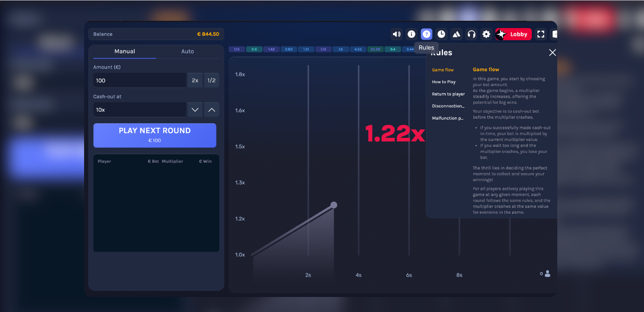The height and width of the screenshot is (312, 644).
Task: Go to the Lobby
Action: tap(513, 34)
